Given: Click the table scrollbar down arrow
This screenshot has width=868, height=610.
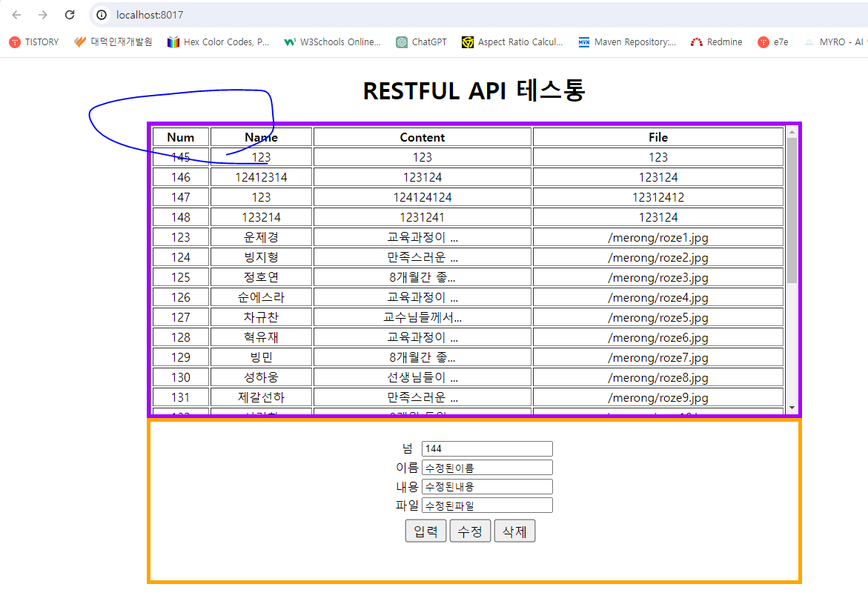Looking at the screenshot, I should click(792, 408).
